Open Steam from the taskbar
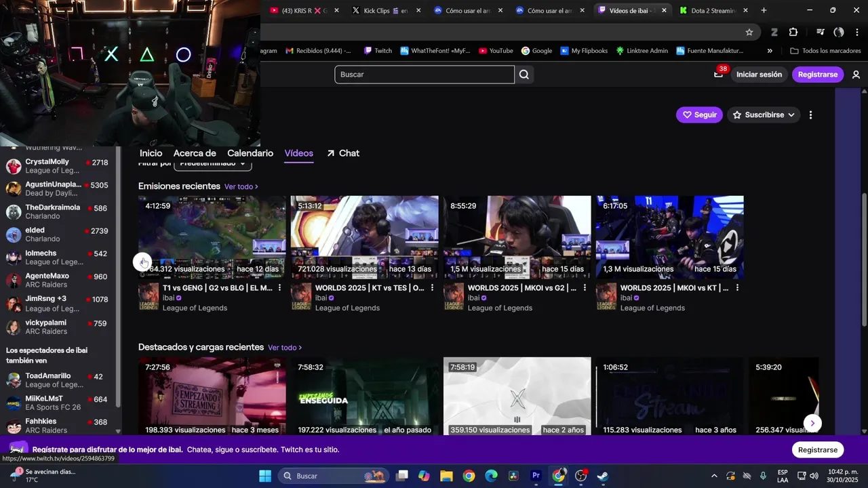868x488 pixels. (x=602, y=476)
